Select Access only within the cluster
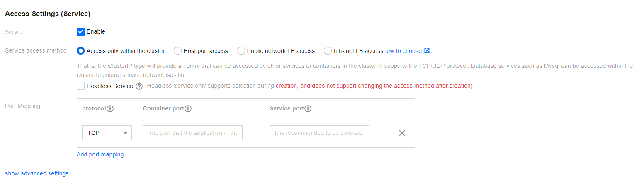The image size is (644, 192). (80, 51)
